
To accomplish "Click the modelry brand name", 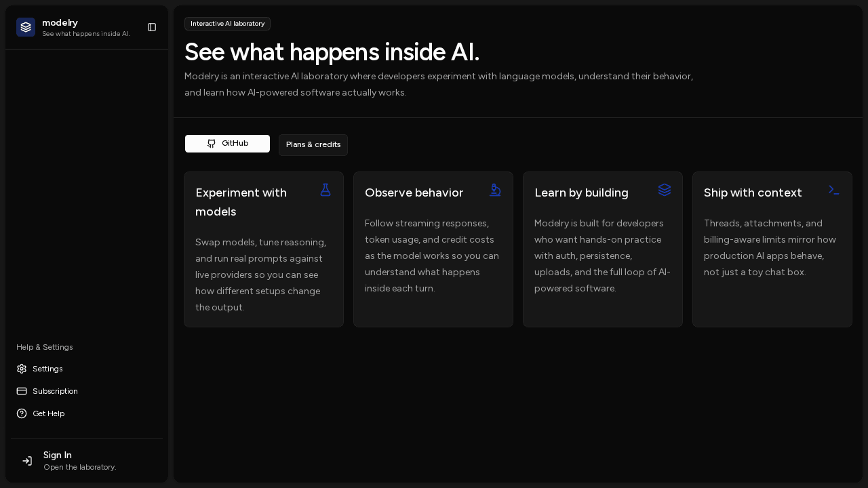I will [x=60, y=22].
